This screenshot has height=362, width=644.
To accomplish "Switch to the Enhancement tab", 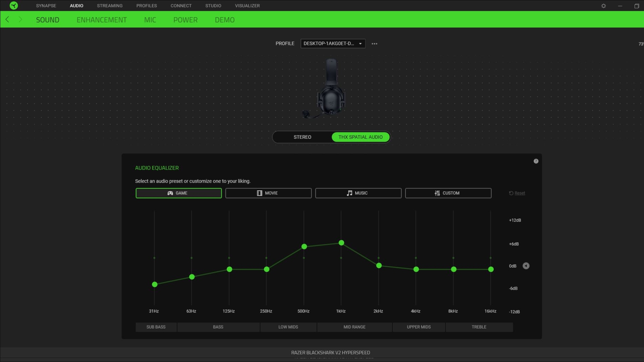I will 102,20.
